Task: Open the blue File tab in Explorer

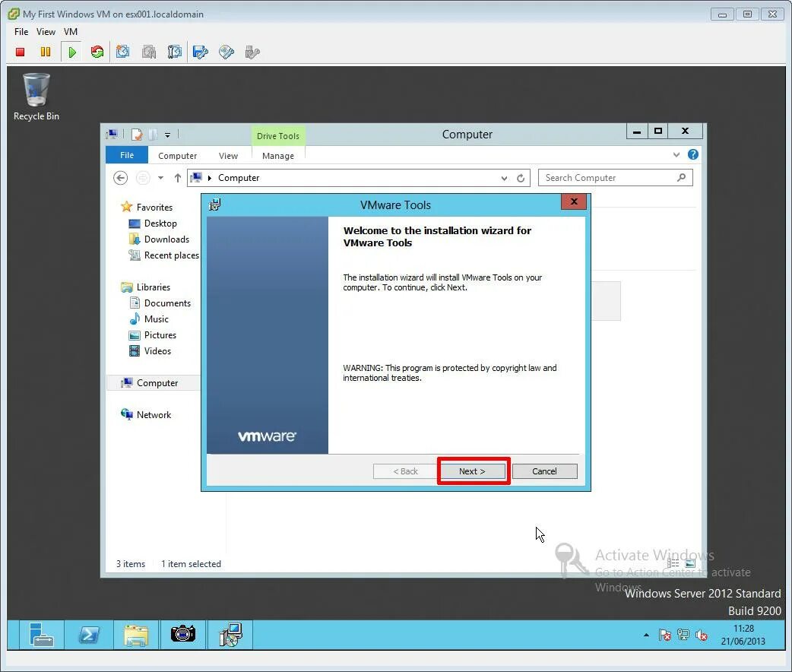Action: [x=127, y=155]
